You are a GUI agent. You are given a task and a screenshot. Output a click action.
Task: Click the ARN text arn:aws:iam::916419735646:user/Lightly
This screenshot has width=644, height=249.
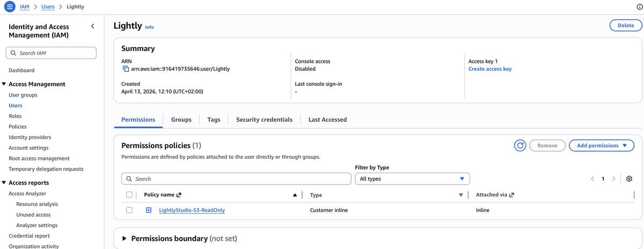pos(180,69)
